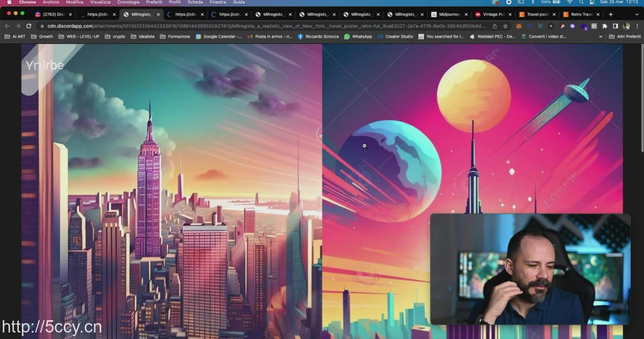Open the Share this page icon
This screenshot has height=339, width=644.
[x=495, y=26]
